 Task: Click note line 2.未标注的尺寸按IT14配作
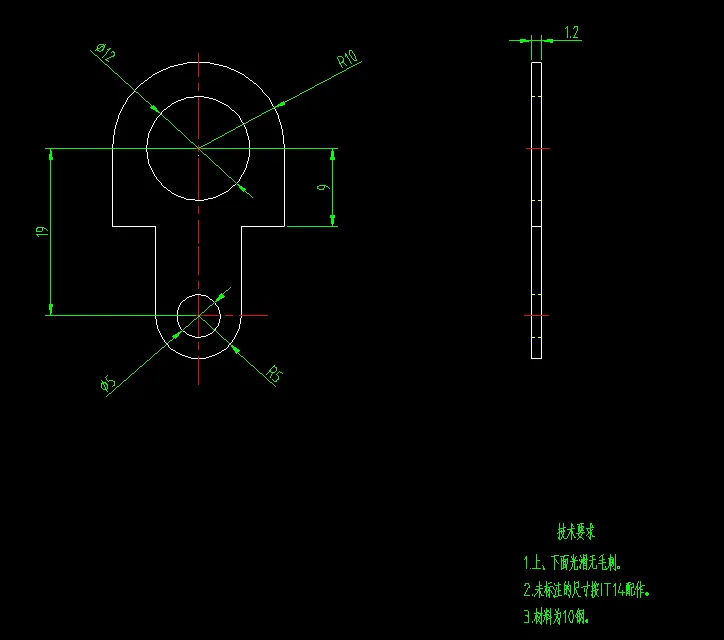(x=586, y=590)
